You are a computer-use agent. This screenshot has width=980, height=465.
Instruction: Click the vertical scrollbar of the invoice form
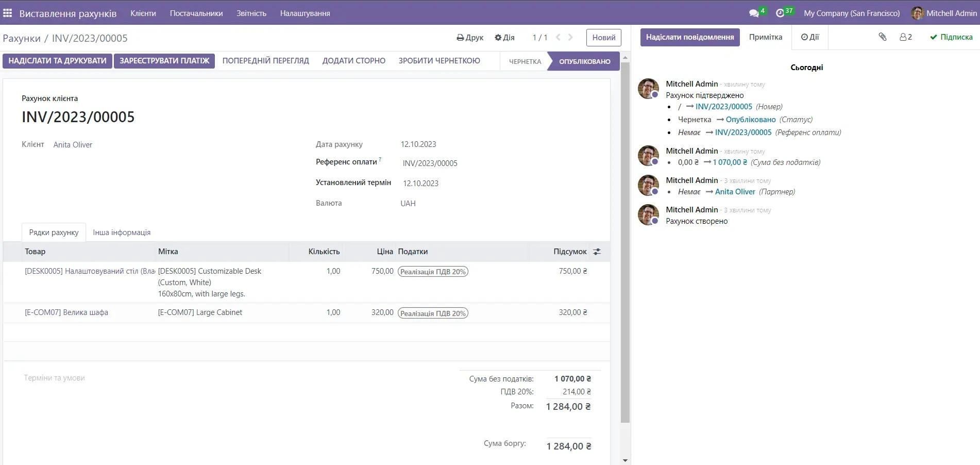(625, 242)
